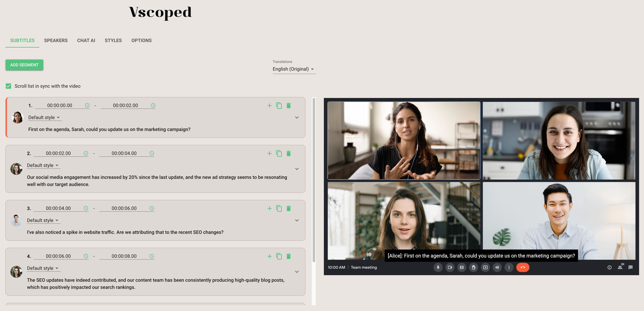Go to the Styles tab
644x311 pixels.
coord(113,41)
